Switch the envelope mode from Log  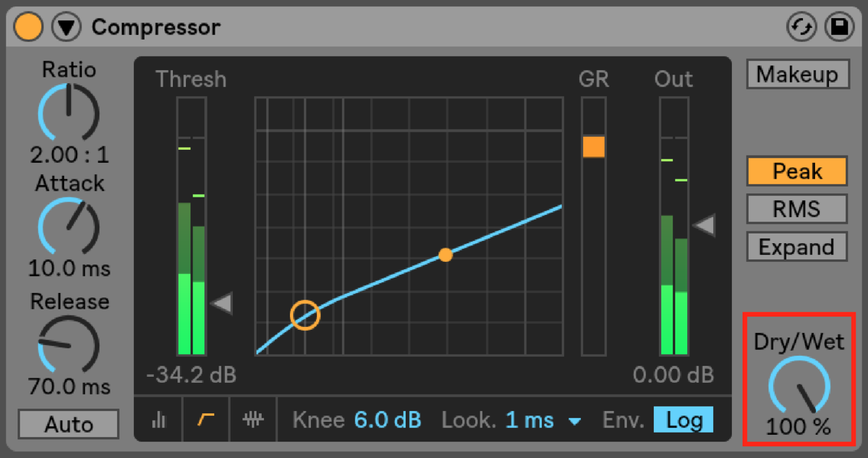tap(683, 420)
